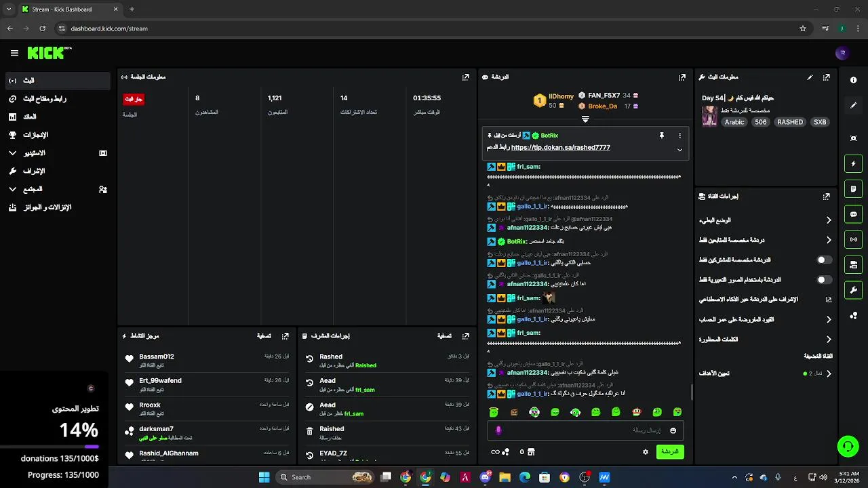Pop out the Activity feed panel
The height and width of the screenshot is (488, 868).
285,336
